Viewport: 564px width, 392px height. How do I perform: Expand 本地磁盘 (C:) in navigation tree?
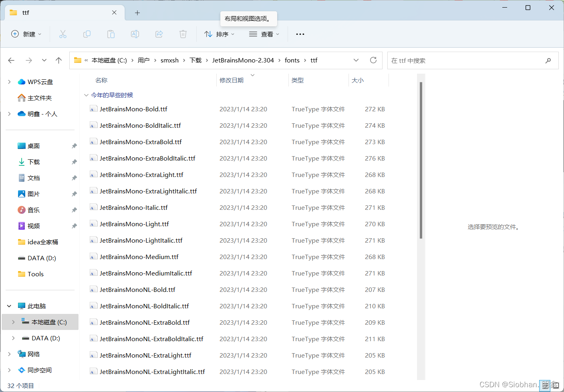[x=13, y=322]
